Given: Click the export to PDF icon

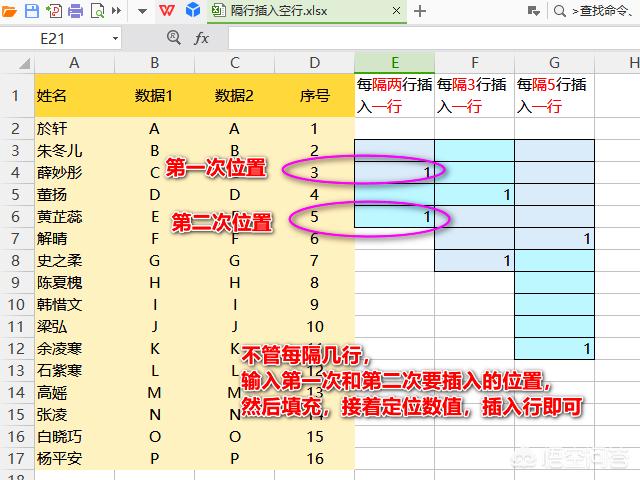Looking at the screenshot, I should (54, 11).
